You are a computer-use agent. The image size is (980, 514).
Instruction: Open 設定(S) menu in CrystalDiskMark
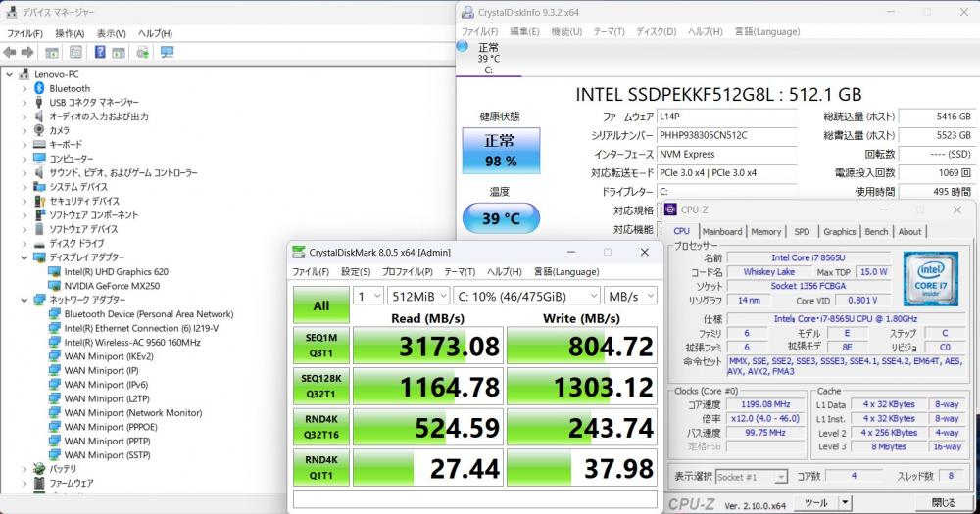click(356, 271)
